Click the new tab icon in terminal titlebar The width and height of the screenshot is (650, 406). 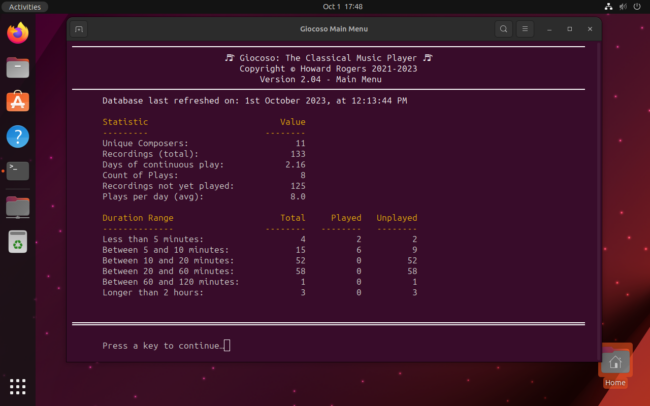click(79, 29)
